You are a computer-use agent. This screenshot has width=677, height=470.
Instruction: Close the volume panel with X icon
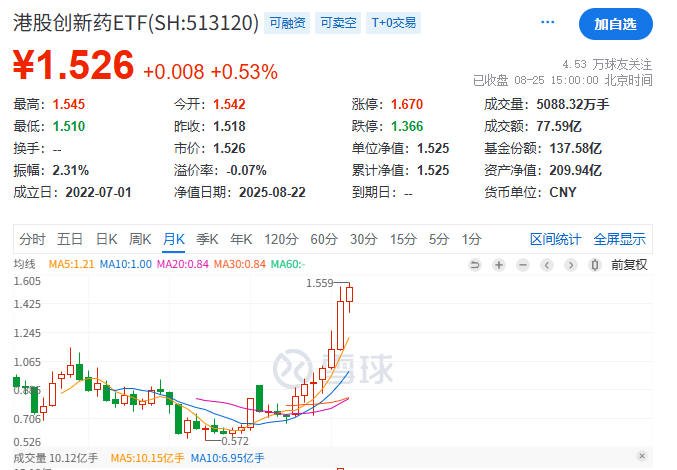(642, 456)
